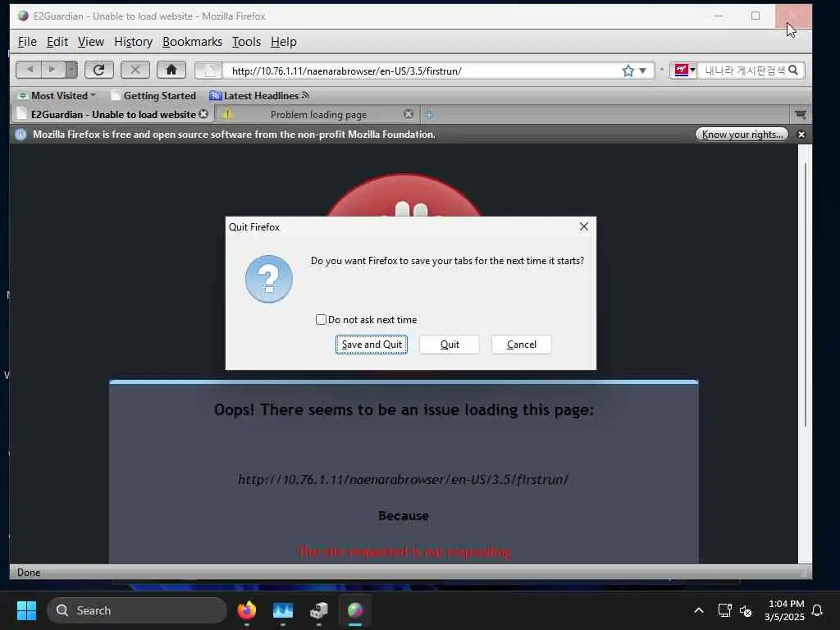The image size is (840, 630).
Task: Open the Bookmarks menu
Action: (x=192, y=42)
